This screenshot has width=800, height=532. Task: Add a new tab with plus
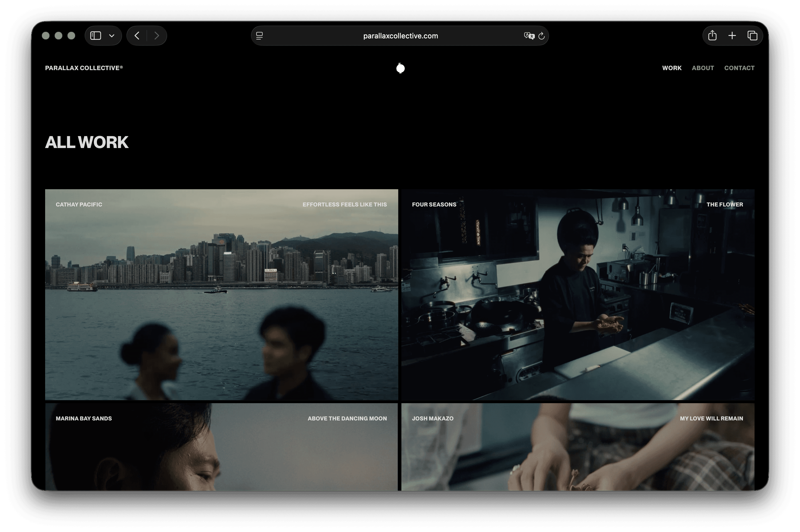(732, 36)
